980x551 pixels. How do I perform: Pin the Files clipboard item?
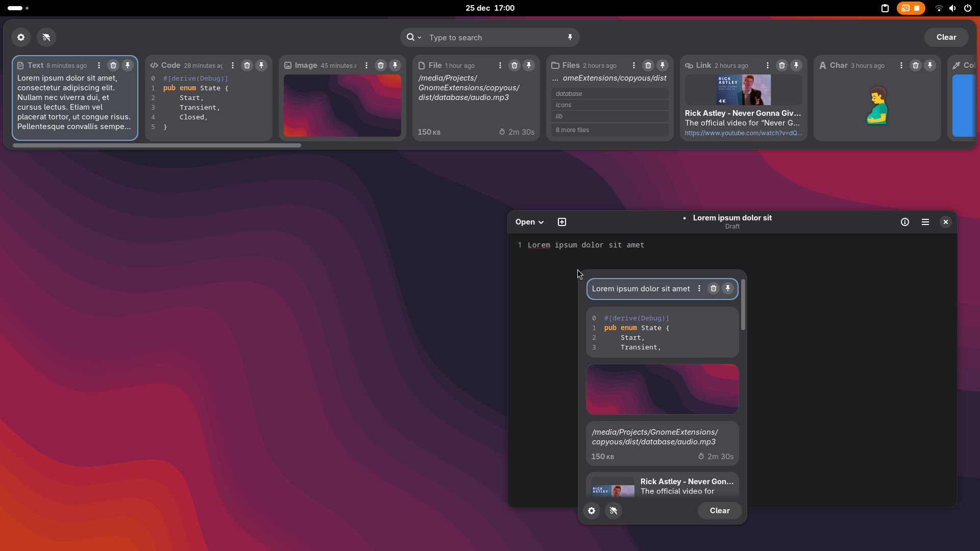[x=663, y=65]
